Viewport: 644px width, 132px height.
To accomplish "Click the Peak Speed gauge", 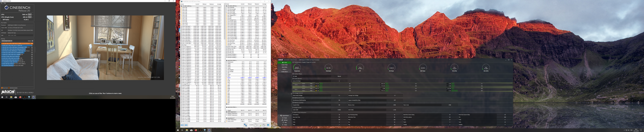I will [x=329, y=68].
